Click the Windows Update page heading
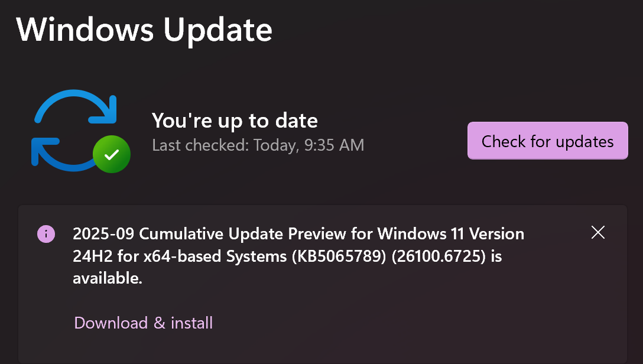The height and width of the screenshot is (364, 643). 144,30
